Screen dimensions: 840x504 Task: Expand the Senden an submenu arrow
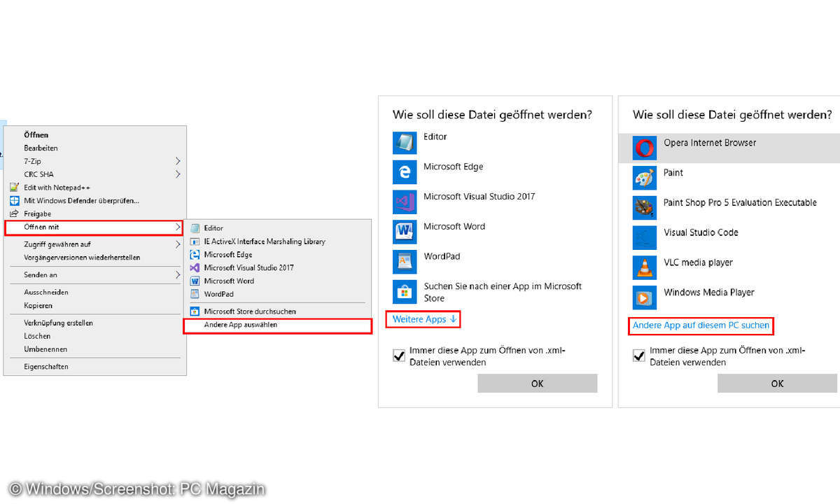(x=178, y=275)
